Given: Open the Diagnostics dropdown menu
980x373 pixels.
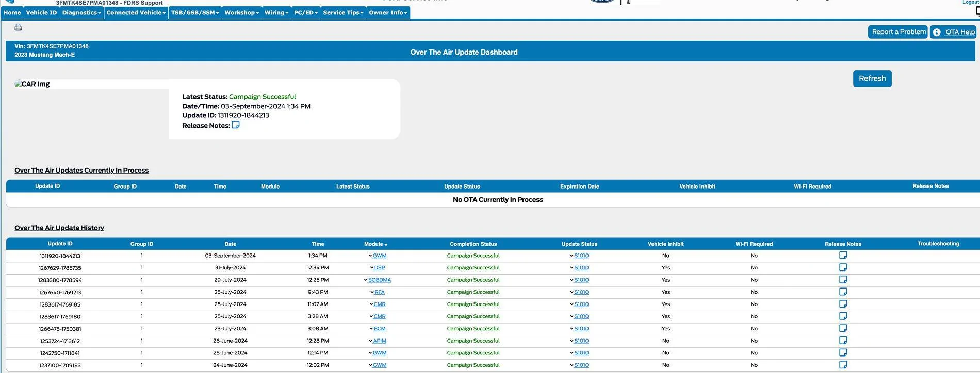Looking at the screenshot, I should click(81, 12).
